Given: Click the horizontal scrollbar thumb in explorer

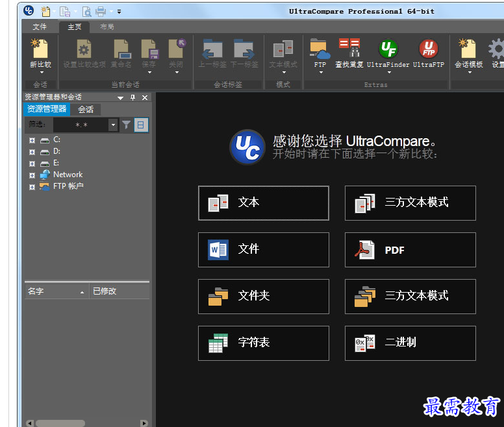Looking at the screenshot, I should [x=60, y=423].
